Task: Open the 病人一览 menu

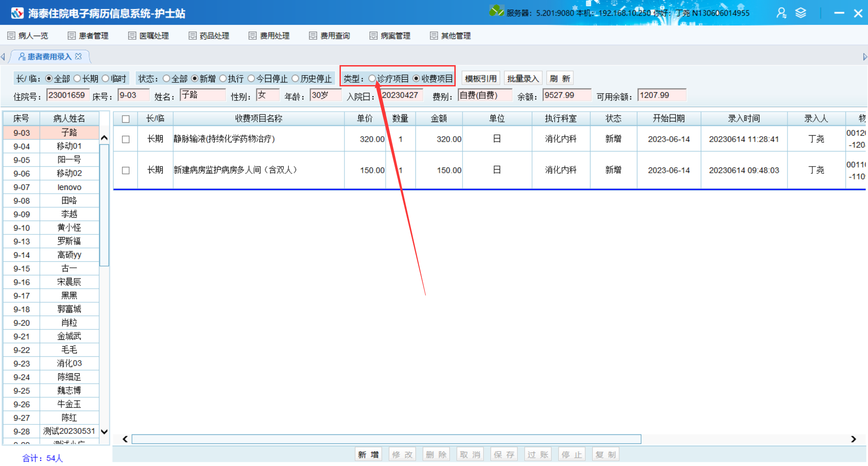Action: tap(28, 36)
